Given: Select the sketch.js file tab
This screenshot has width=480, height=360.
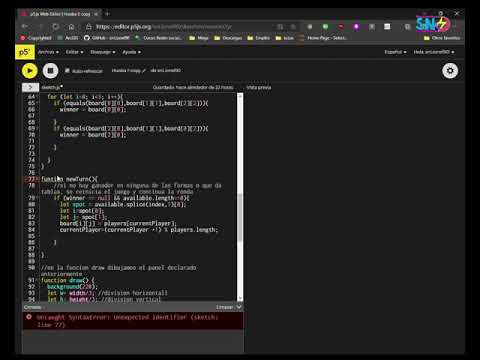Looking at the screenshot, I should (x=52, y=87).
